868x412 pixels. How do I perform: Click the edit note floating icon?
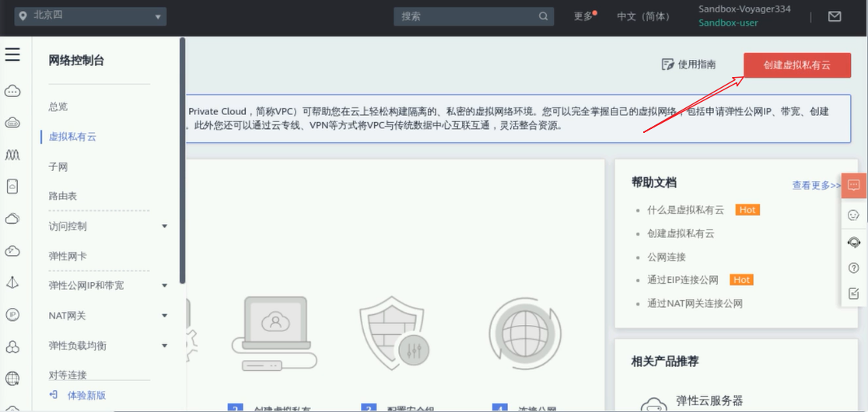pos(853,294)
